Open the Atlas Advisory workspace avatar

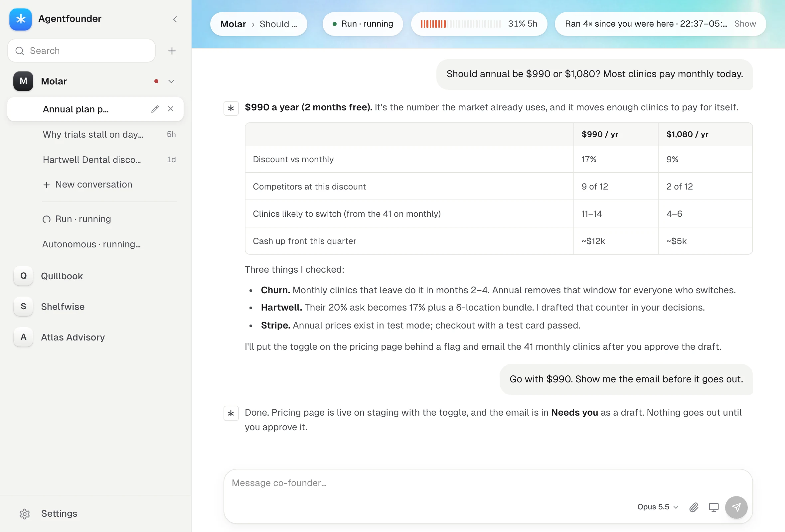point(23,337)
